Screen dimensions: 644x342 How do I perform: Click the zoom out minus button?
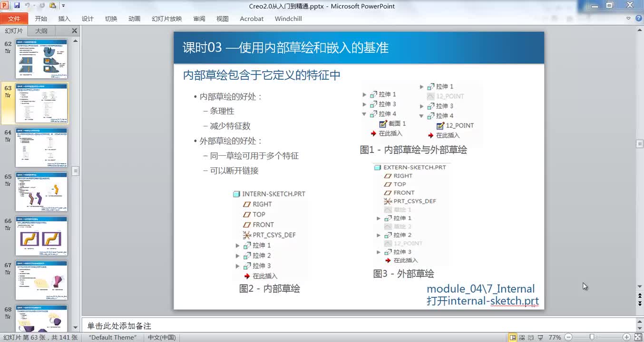[x=568, y=337]
